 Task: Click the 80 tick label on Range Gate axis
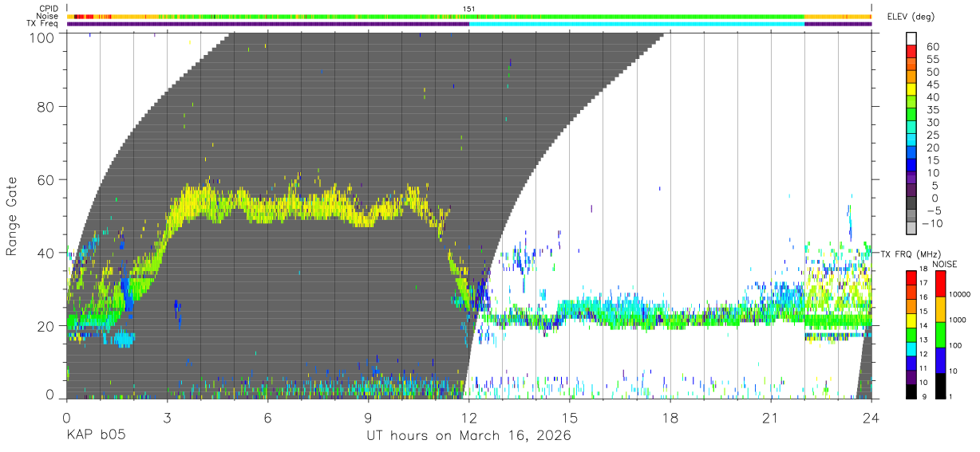(x=46, y=106)
